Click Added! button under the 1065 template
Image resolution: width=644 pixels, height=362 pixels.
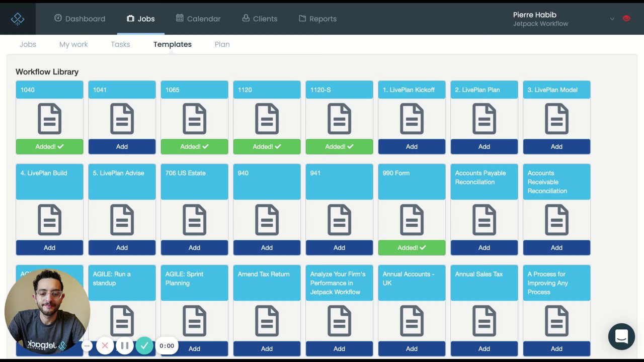pos(194,146)
